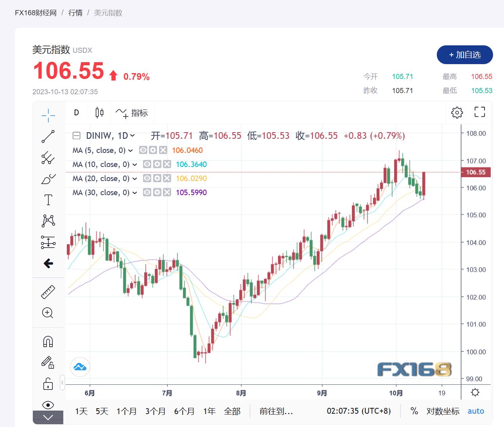Select the pitchfork drawing tool
504x427 pixels.
(x=48, y=158)
